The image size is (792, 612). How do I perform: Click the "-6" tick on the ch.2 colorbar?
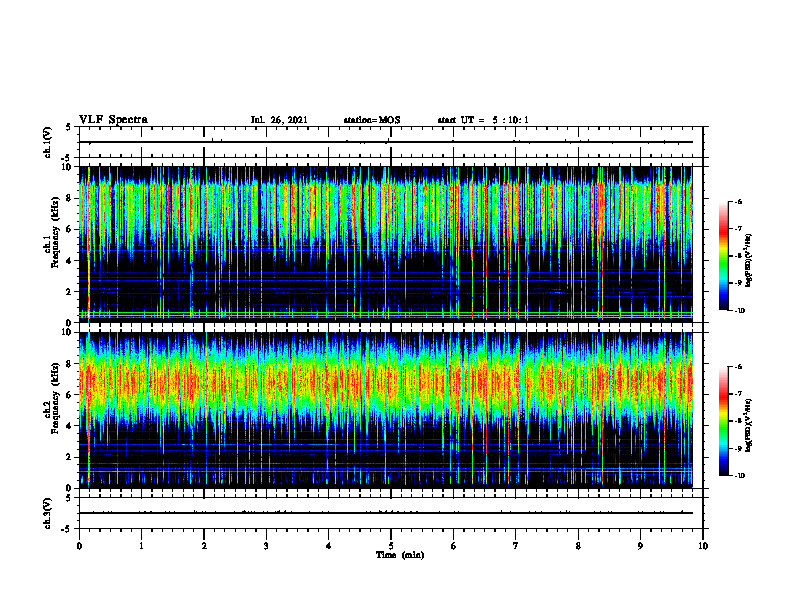tap(739, 367)
